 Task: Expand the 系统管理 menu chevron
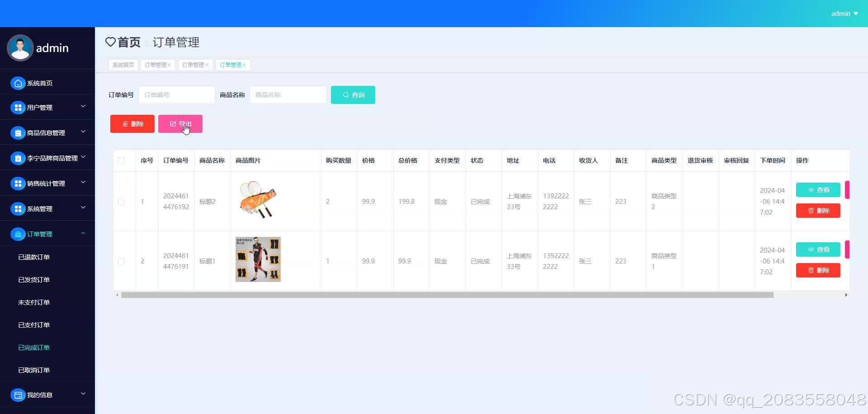click(x=83, y=207)
